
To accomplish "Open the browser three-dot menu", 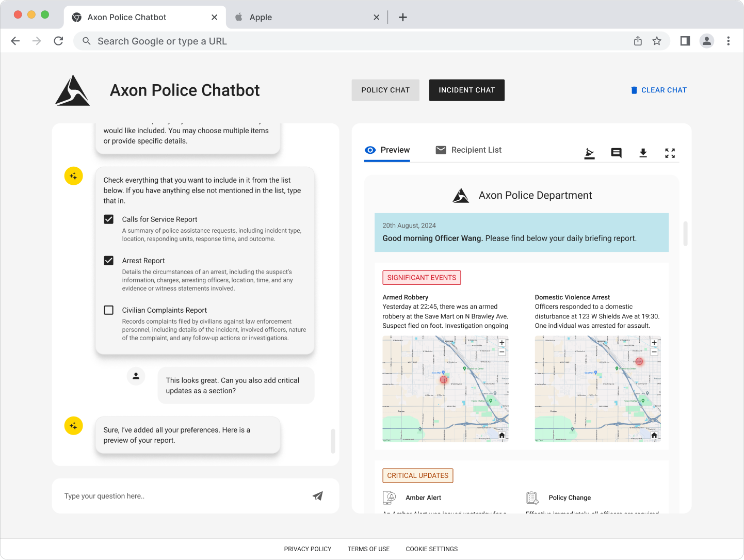I will [x=728, y=41].
